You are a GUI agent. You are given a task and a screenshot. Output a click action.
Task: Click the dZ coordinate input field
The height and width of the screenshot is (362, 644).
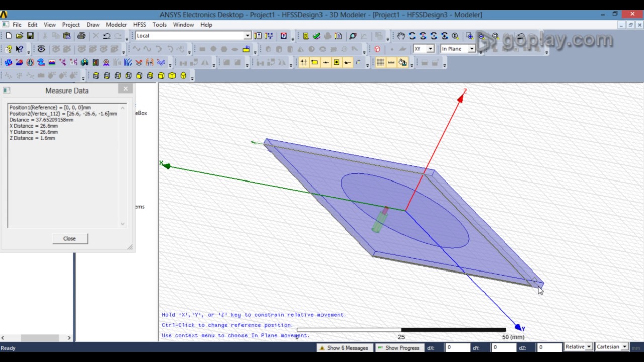550,347
